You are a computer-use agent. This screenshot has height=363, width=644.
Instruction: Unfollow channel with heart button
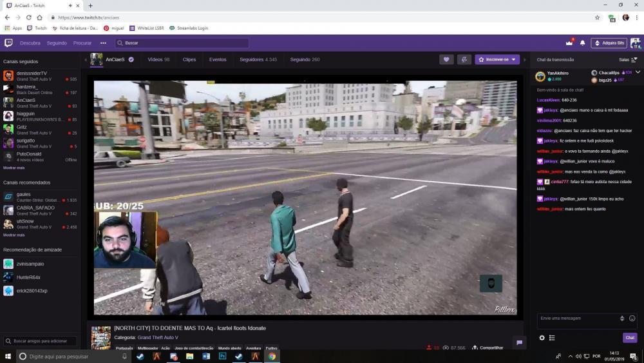point(446,59)
